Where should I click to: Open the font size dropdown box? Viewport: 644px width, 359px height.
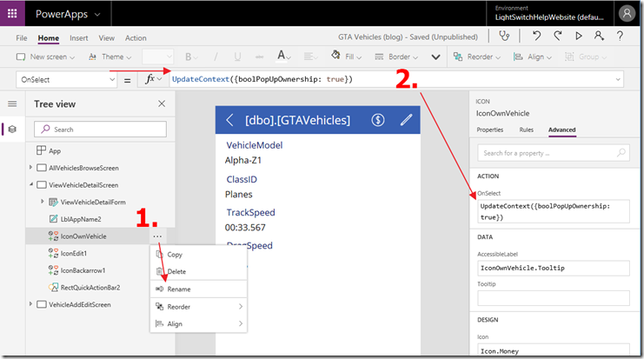pyautogui.click(x=157, y=57)
